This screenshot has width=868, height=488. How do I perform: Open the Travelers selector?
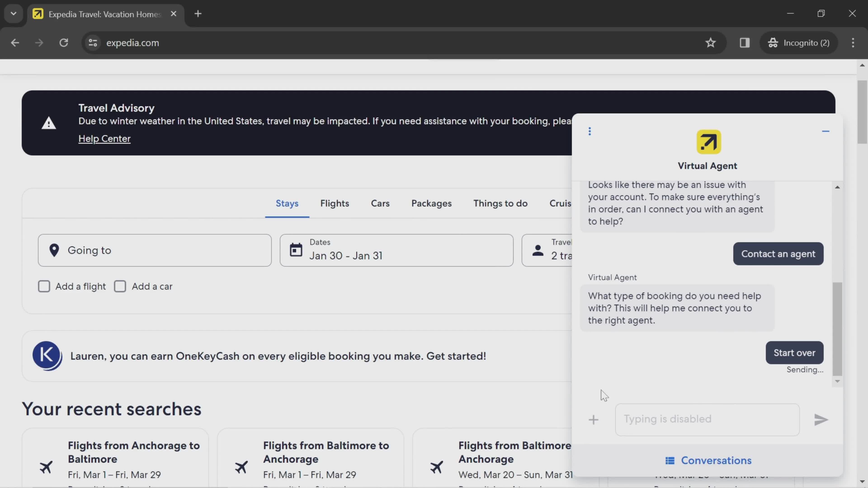click(547, 250)
